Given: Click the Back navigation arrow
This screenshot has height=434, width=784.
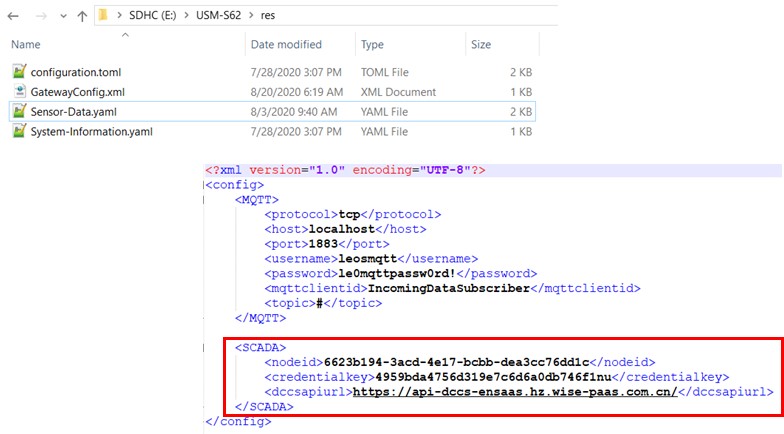Looking at the screenshot, I should [14, 16].
